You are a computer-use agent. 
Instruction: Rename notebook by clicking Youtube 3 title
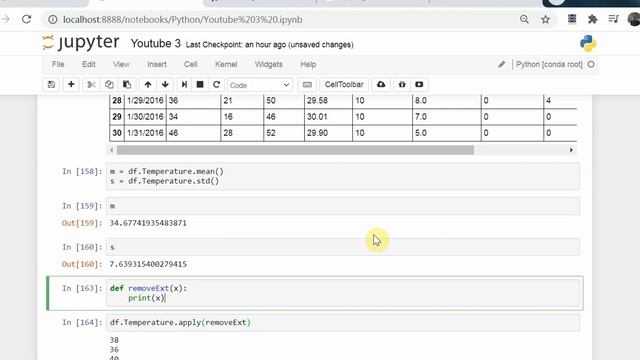(x=156, y=43)
